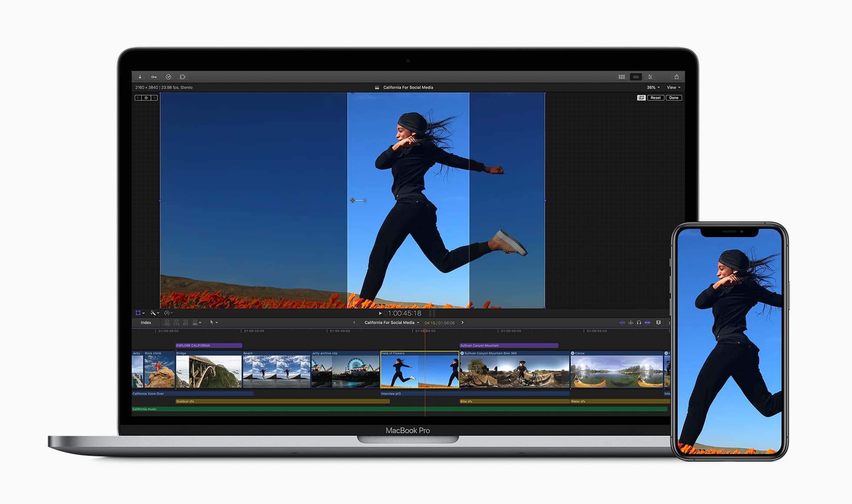Image resolution: width=852 pixels, height=504 pixels.
Task: Open the enhancement wand icon below the viewer
Action: point(153,313)
